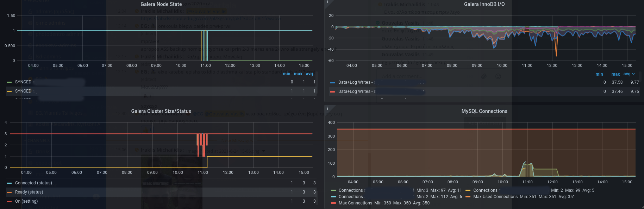The image size is (644, 209).
Task: Click the green SYNCED series color icon
Action: point(9,82)
